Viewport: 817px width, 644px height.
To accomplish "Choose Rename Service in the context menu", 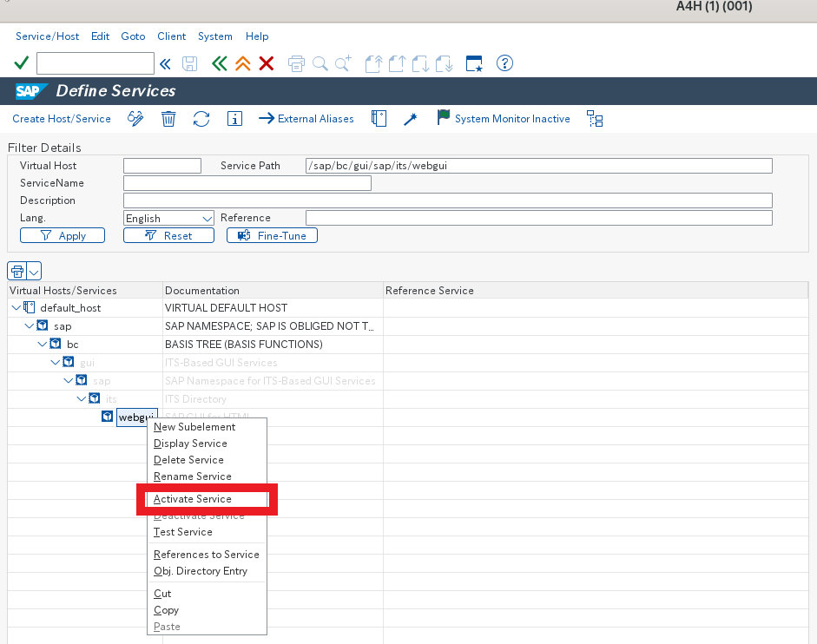I will (x=207, y=476).
